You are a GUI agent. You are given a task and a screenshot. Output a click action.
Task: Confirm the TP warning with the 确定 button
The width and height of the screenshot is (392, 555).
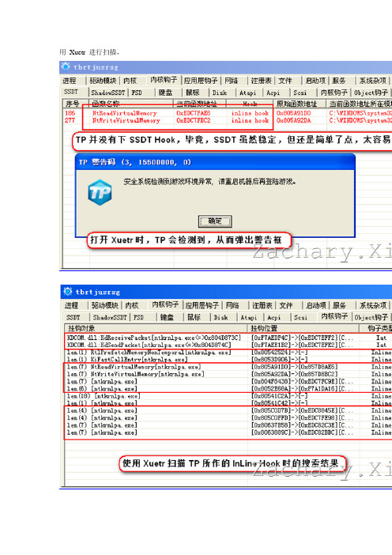tap(215, 221)
